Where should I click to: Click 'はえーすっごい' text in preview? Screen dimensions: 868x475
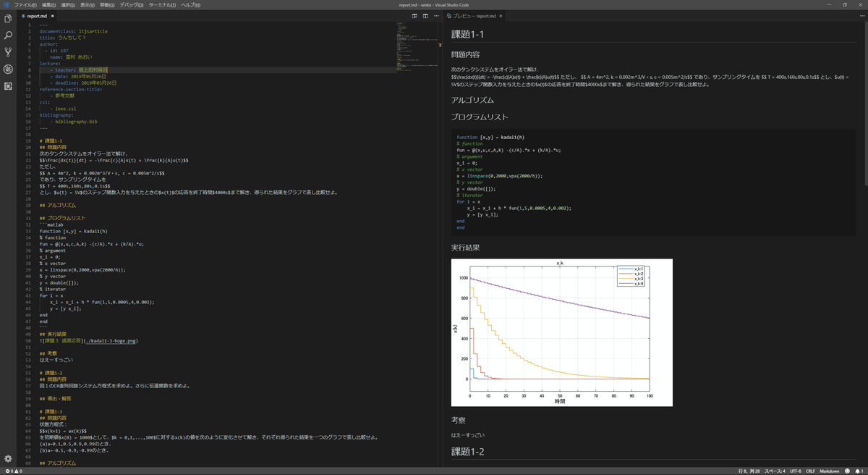click(x=468, y=434)
